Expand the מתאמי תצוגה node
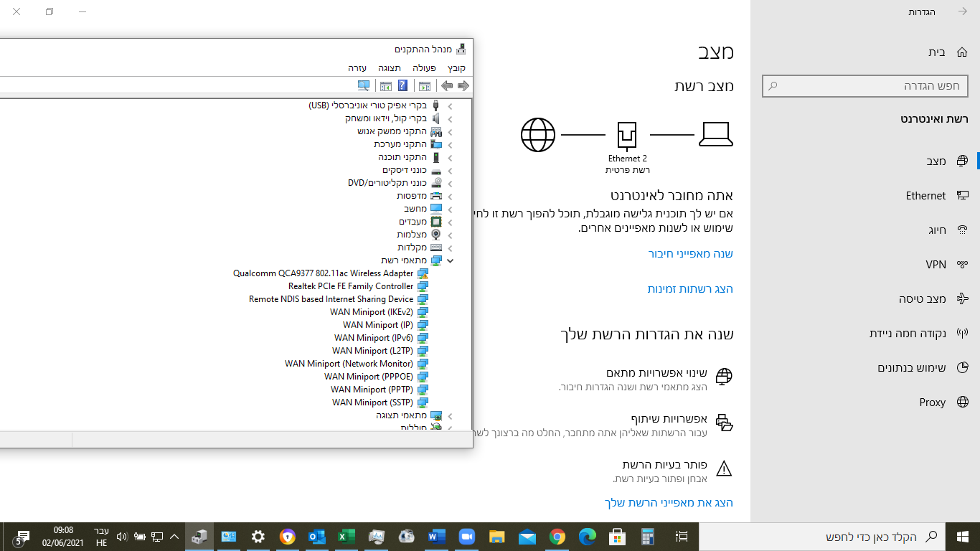This screenshot has width=980, height=551. 451,415
